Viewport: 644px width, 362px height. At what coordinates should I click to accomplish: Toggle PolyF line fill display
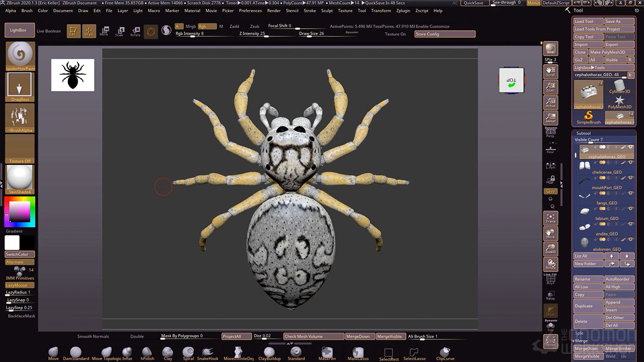tap(551, 281)
